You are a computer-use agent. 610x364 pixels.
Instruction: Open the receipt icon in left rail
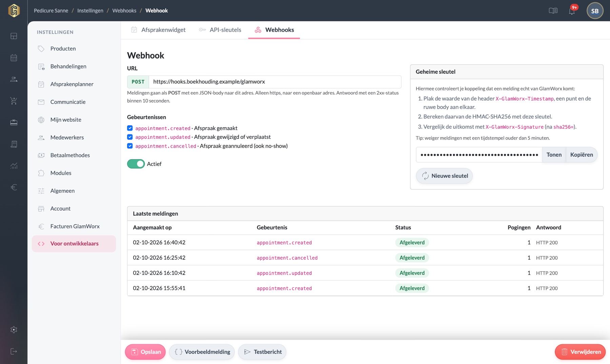14,144
